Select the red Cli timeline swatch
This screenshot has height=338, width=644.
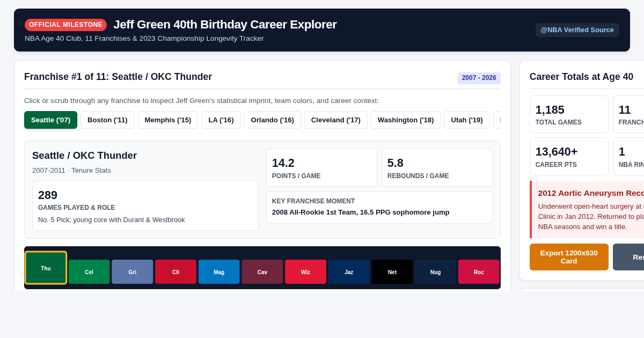tap(175, 272)
